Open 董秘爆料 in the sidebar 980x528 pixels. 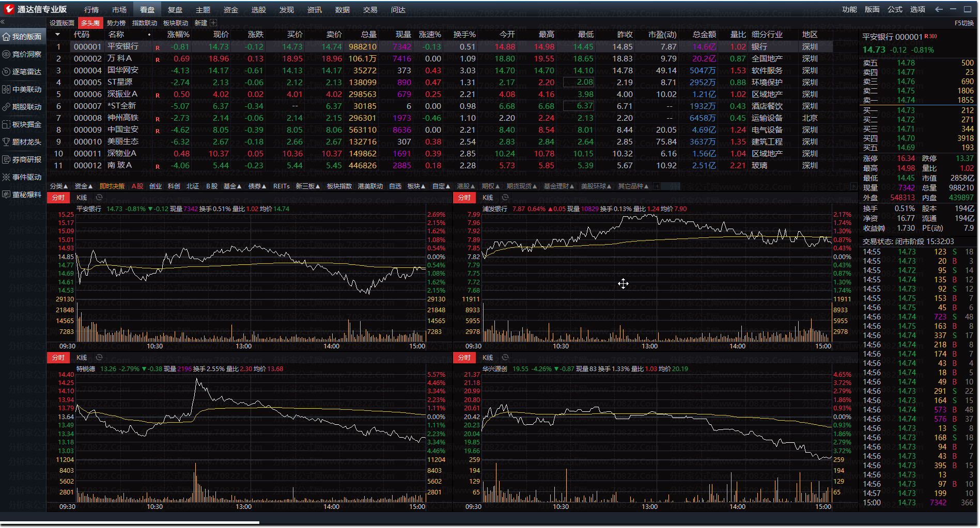pos(22,195)
